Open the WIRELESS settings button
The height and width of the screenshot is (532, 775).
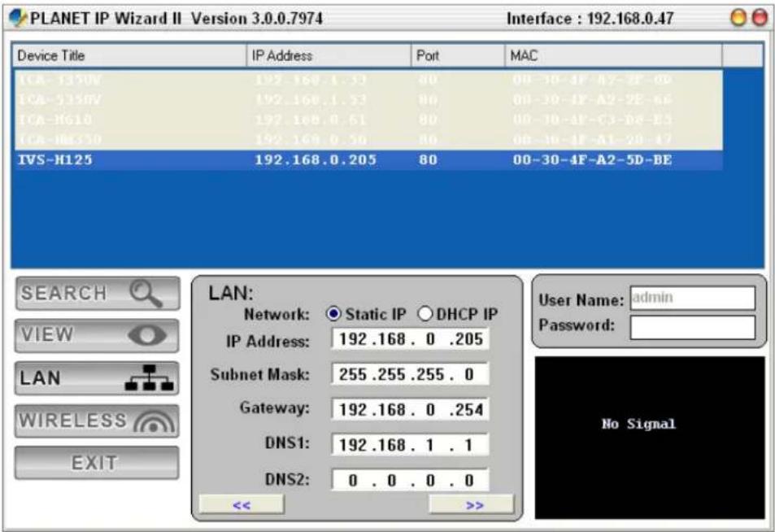coord(97,421)
